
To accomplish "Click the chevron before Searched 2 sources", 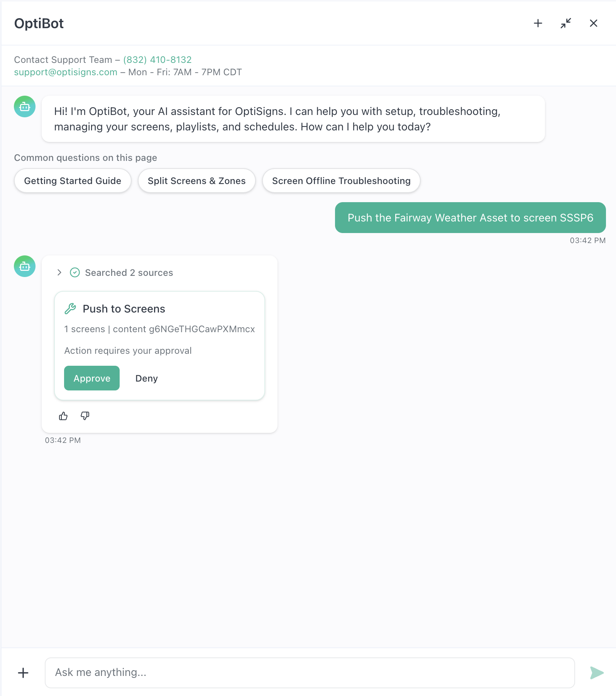I will point(59,272).
